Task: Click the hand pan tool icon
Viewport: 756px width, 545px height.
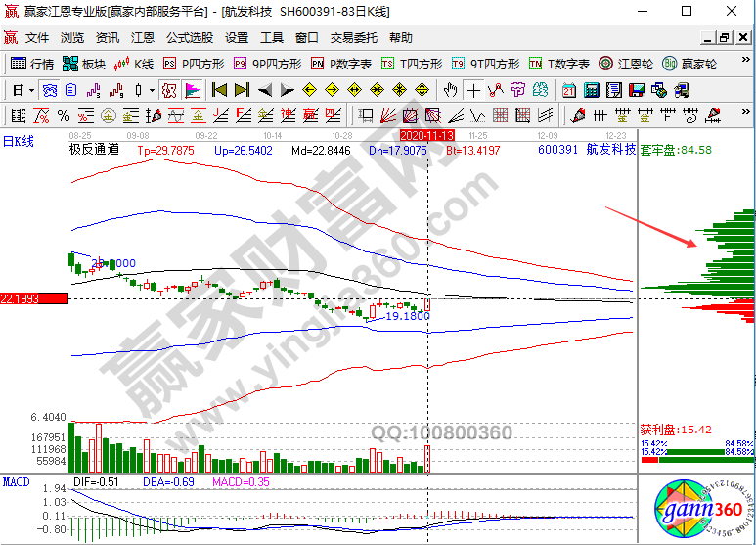Action: (x=450, y=90)
